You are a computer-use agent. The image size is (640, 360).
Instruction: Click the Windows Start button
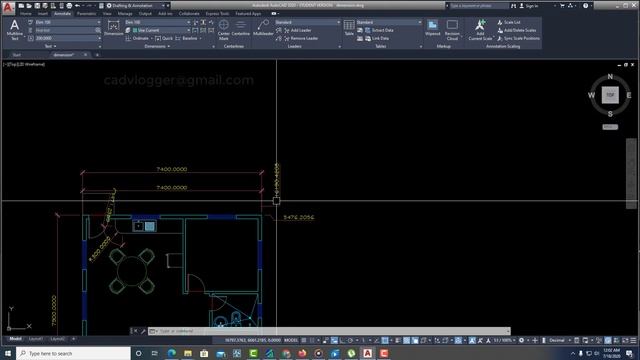(7, 353)
